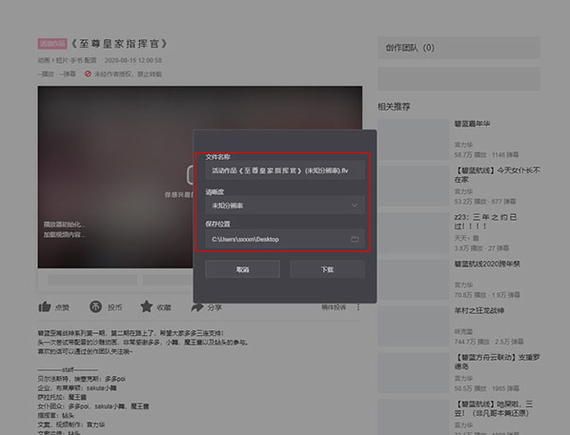
Task: Open the three-dot more options menu
Action: click(358, 307)
